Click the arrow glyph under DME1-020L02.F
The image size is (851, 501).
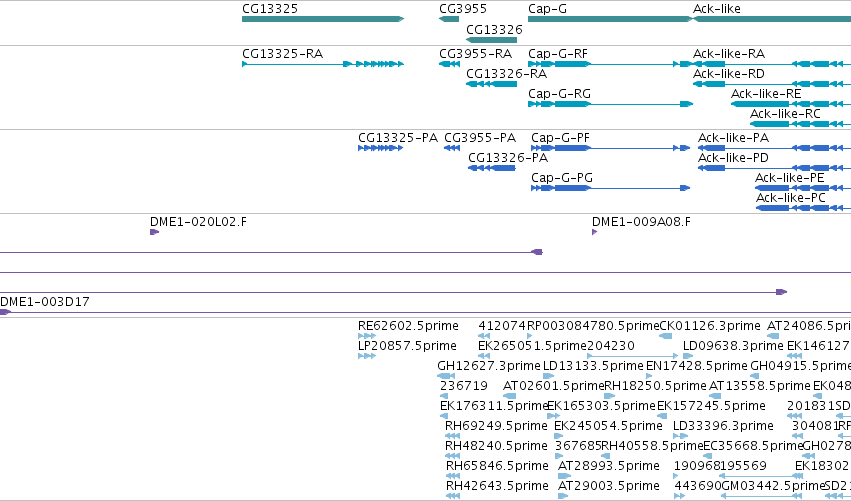tap(154, 232)
